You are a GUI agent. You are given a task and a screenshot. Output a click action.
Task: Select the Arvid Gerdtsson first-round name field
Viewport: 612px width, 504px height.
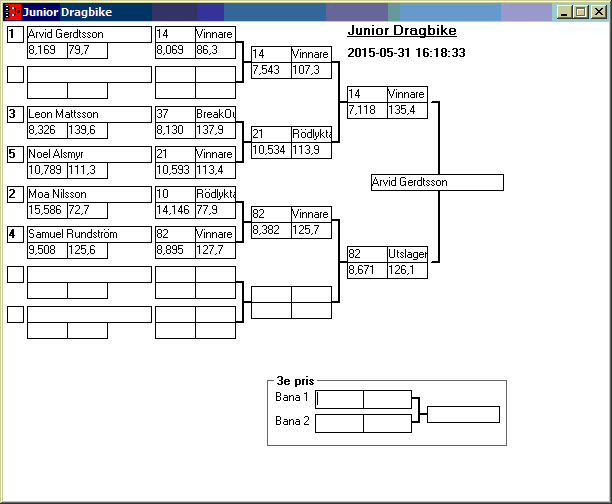click(88, 34)
